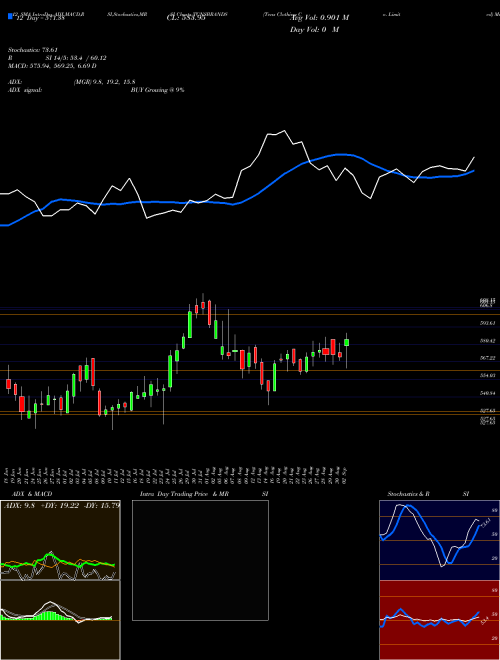Open the ADX indicator mini chart
The width and height of the screenshot is (500, 660).
point(60,540)
